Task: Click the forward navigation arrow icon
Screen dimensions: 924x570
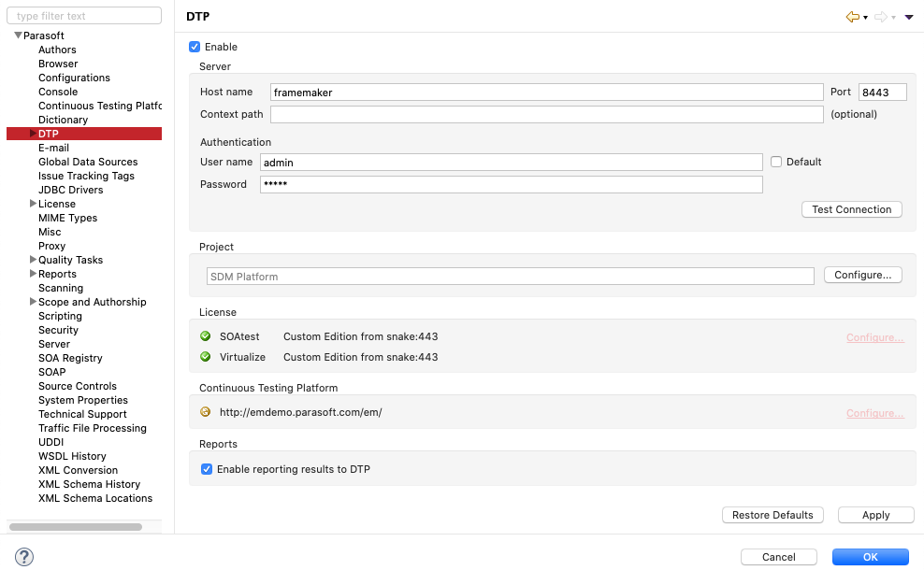Action: (880, 17)
